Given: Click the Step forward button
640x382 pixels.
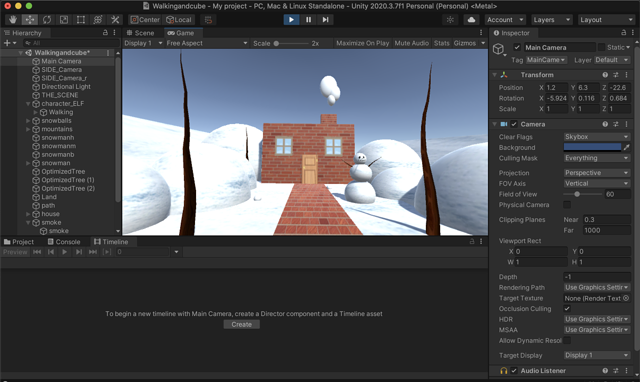Looking at the screenshot, I should coord(325,20).
